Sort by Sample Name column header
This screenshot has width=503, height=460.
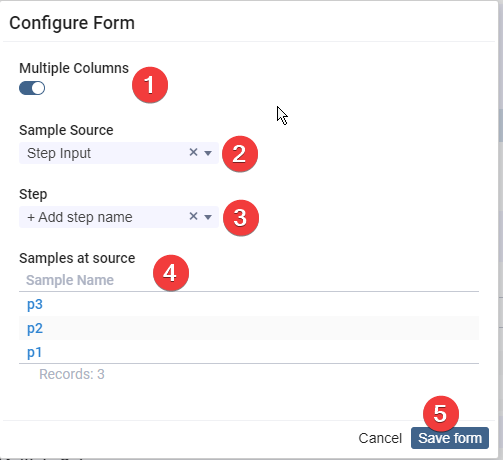[x=70, y=280]
